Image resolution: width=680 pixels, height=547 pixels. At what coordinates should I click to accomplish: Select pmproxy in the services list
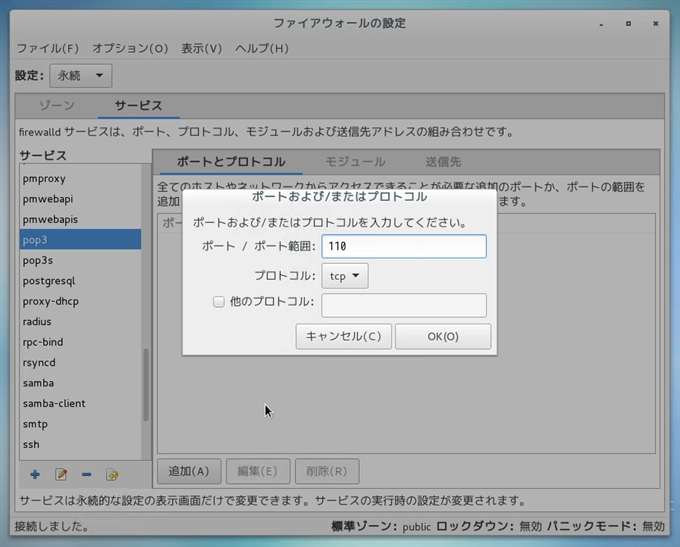pyautogui.click(x=80, y=178)
